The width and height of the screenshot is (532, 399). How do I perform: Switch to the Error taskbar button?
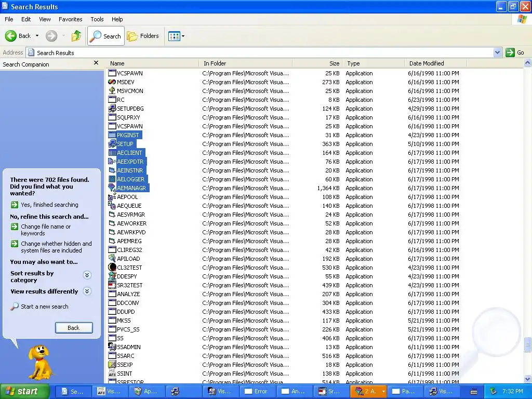(x=257, y=391)
